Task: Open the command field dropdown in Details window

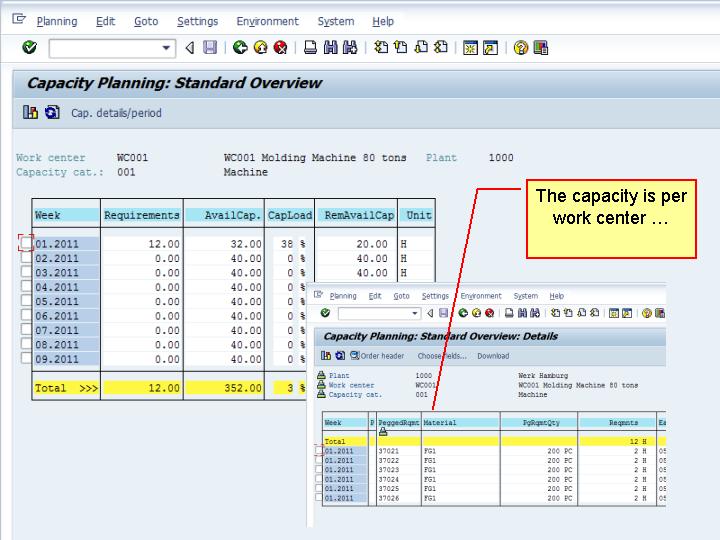Action: pos(415,313)
